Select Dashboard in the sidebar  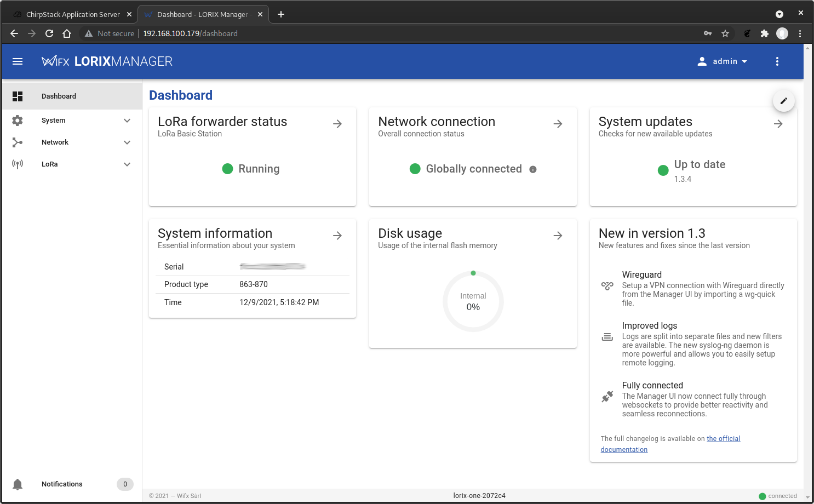click(x=72, y=96)
